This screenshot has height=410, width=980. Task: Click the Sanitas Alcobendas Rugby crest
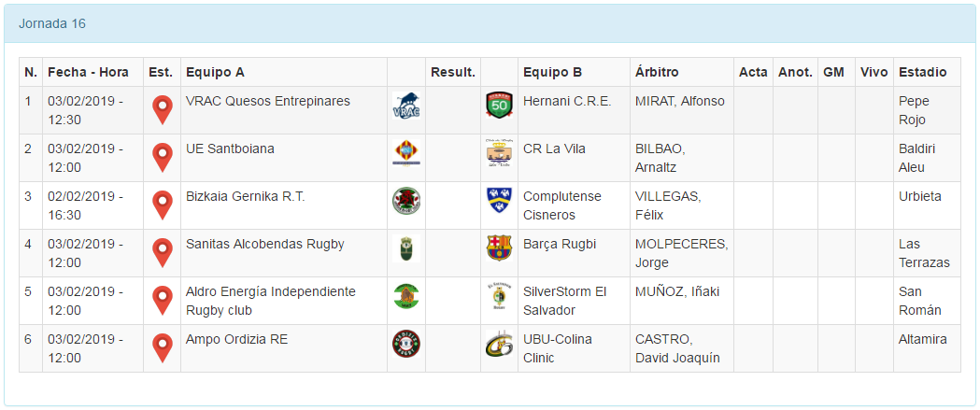tap(406, 248)
